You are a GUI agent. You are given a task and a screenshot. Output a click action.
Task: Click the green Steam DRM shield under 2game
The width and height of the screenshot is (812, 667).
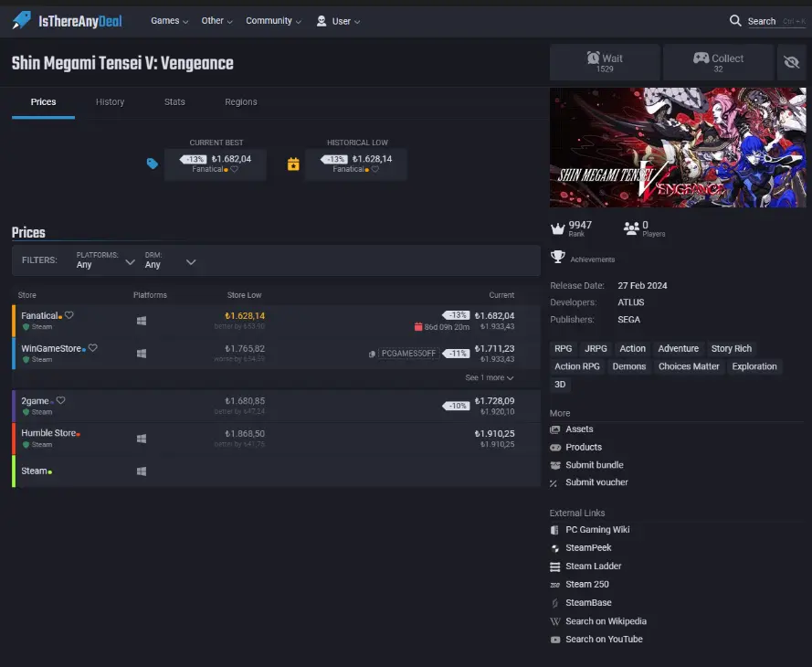(x=26, y=412)
